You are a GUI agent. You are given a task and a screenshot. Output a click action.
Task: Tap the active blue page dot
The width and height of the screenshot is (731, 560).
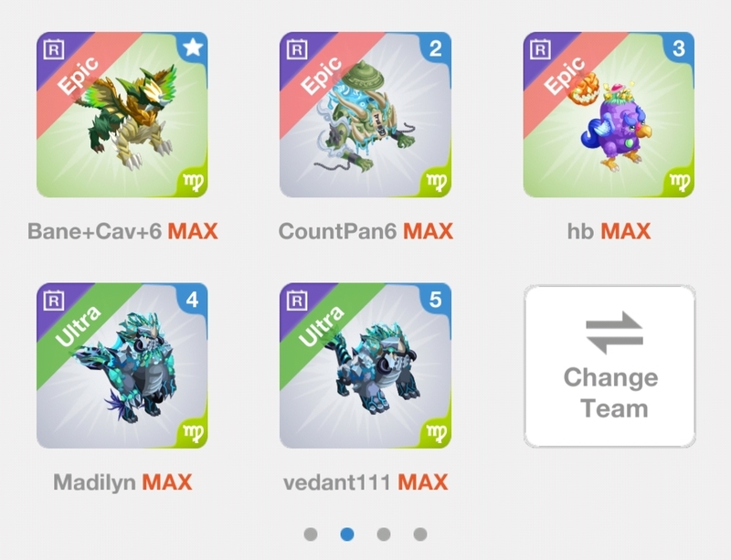(347, 534)
